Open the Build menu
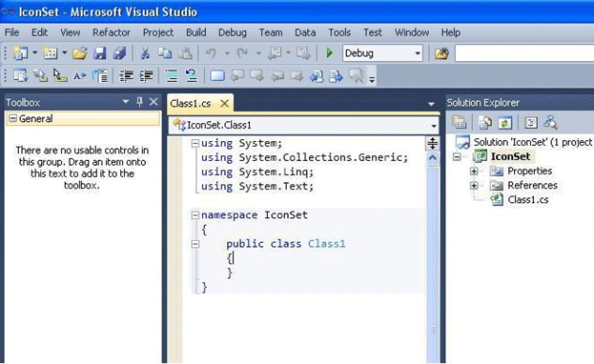 point(195,32)
